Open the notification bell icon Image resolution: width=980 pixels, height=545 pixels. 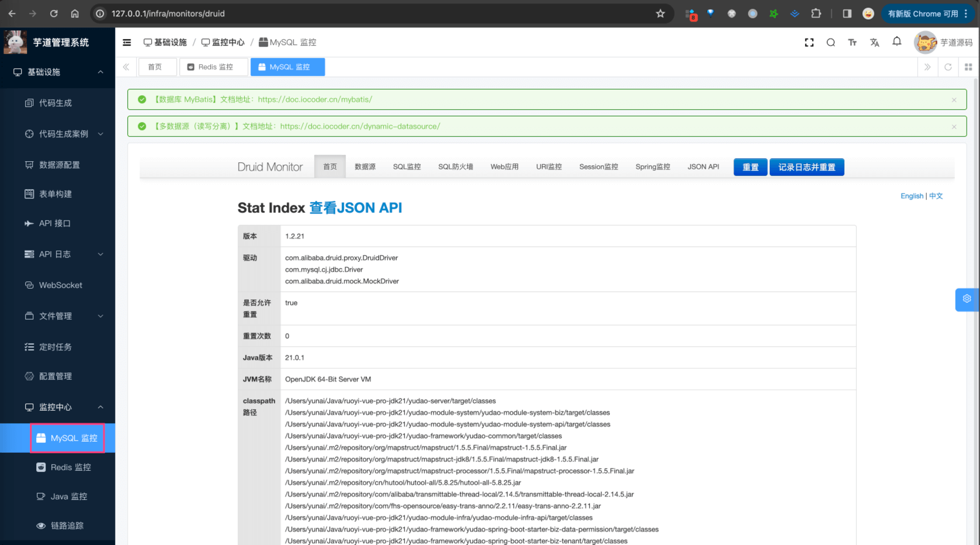pyautogui.click(x=896, y=41)
